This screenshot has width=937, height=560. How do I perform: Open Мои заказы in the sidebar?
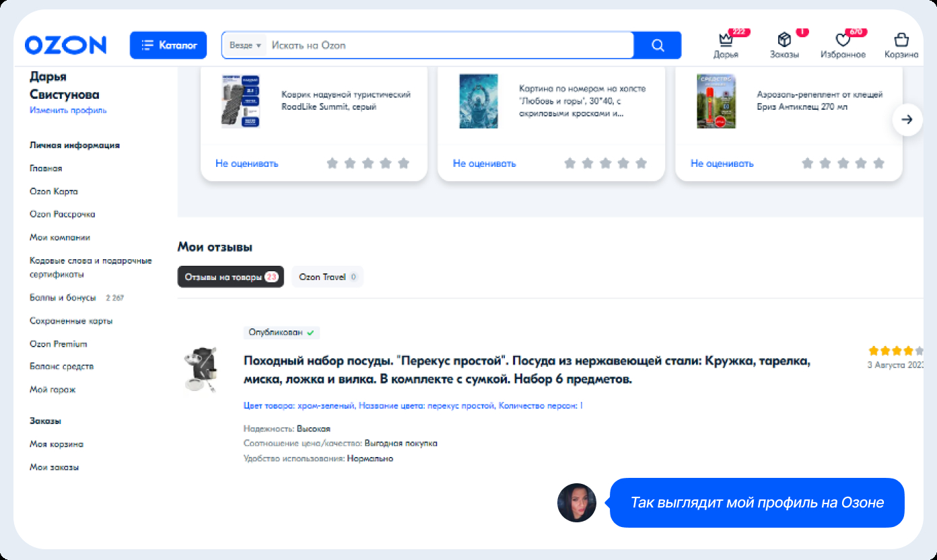55,467
